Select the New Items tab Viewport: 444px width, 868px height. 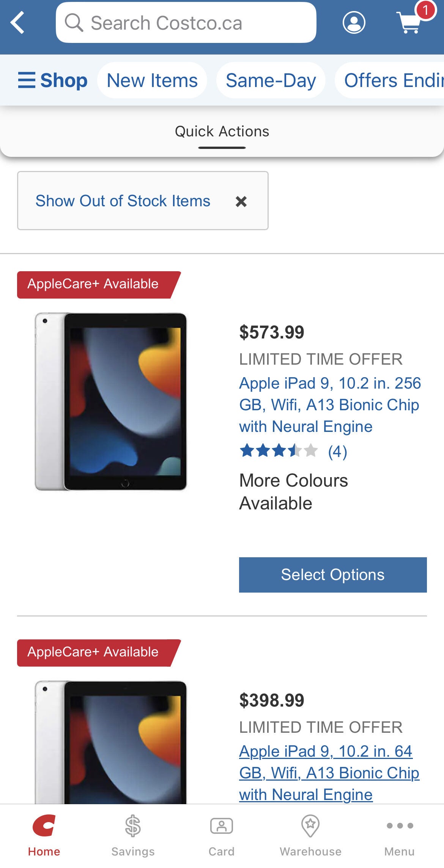[151, 80]
